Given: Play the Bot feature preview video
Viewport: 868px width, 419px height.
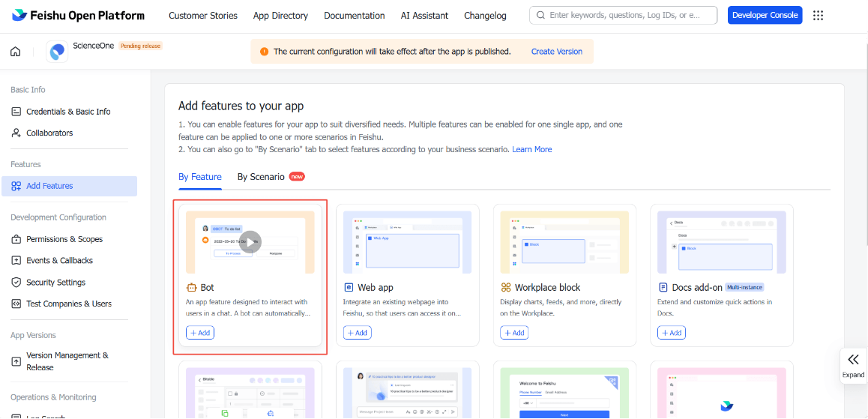Looking at the screenshot, I should (250, 242).
